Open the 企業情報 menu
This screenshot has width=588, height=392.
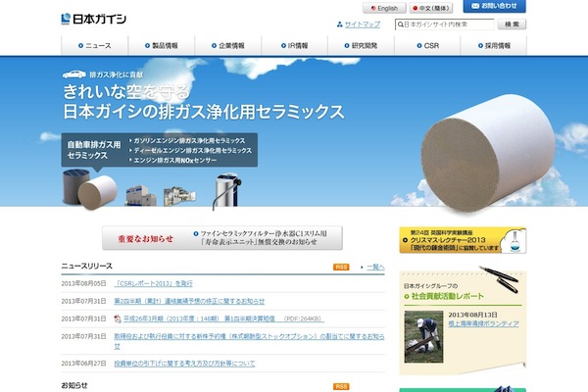coord(228,45)
